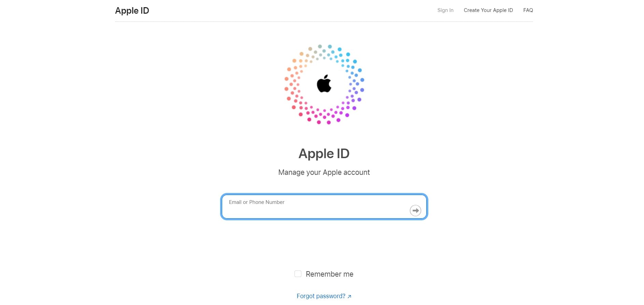The image size is (644, 305).
Task: Go to Create Your Apple ID
Action: (488, 10)
